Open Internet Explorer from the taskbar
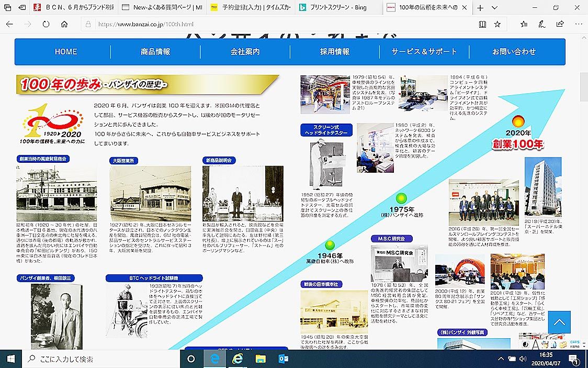This screenshot has height=368, width=588. tap(238, 359)
